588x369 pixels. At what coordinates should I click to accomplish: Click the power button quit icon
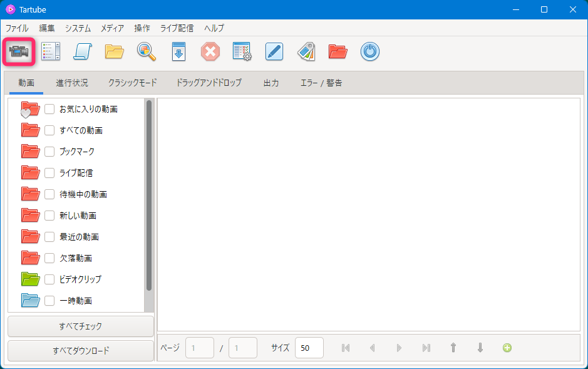(x=370, y=51)
